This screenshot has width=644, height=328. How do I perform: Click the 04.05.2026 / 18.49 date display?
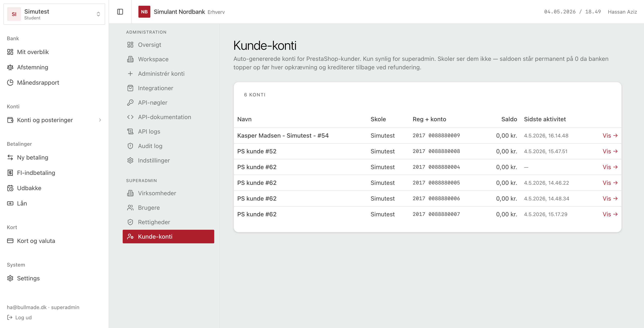tap(572, 12)
